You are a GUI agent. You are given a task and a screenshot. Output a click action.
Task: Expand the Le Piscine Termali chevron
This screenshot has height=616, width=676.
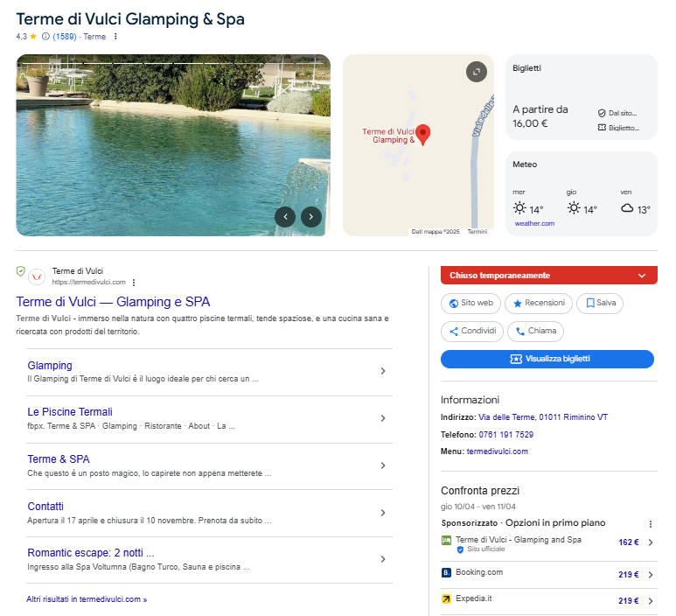[383, 418]
